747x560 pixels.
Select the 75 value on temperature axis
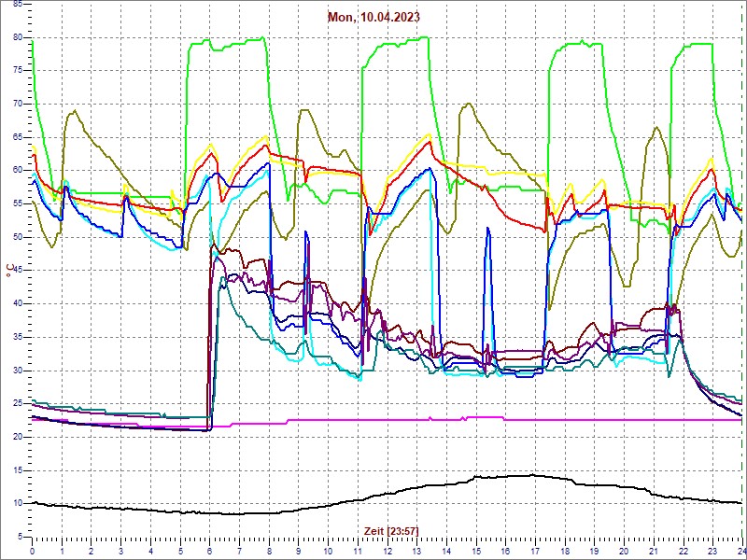point(17,71)
